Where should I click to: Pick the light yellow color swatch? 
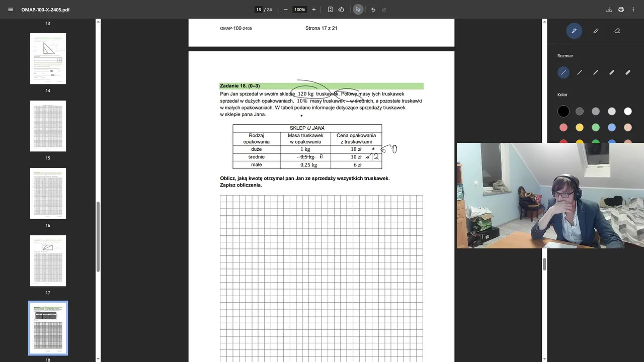[580, 127]
